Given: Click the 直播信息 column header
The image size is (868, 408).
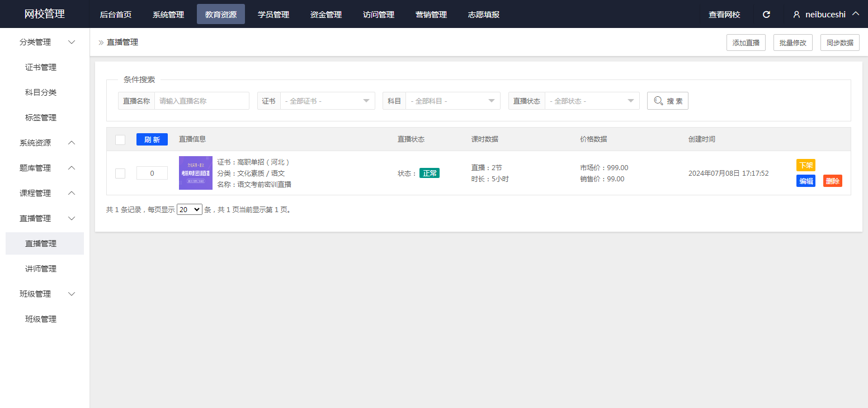Looking at the screenshot, I should [x=192, y=139].
